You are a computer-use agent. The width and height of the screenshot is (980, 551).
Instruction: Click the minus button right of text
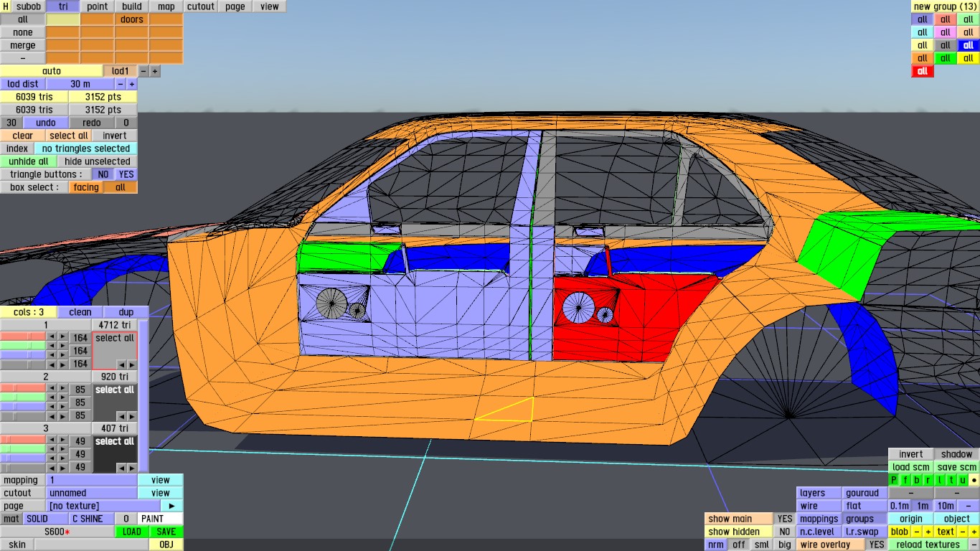963,532
